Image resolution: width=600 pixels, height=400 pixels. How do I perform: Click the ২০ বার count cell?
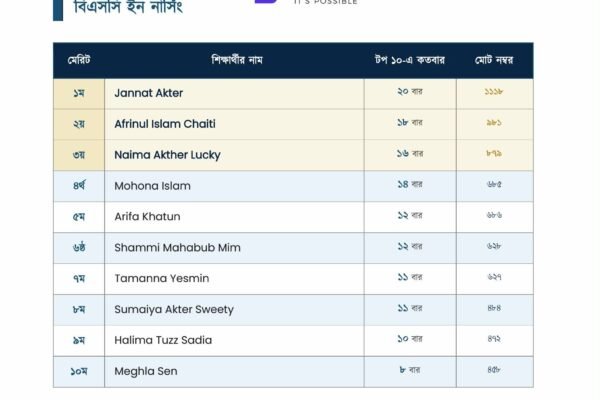[410, 91]
